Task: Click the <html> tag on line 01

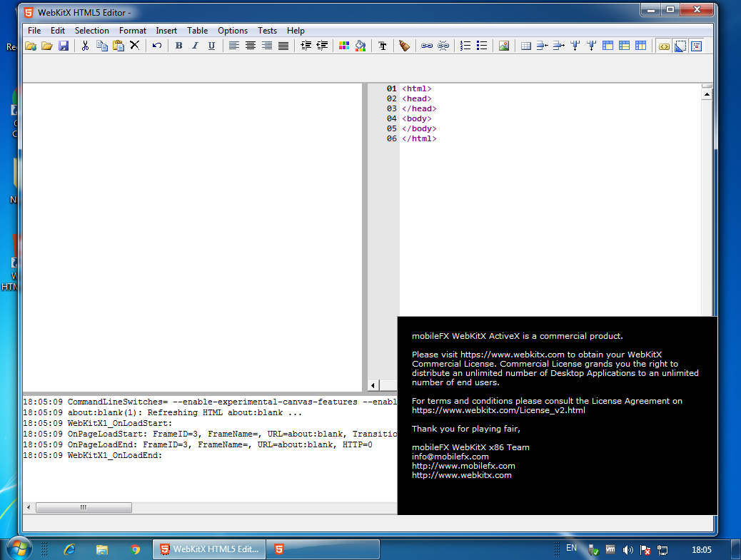Action: pyautogui.click(x=416, y=88)
